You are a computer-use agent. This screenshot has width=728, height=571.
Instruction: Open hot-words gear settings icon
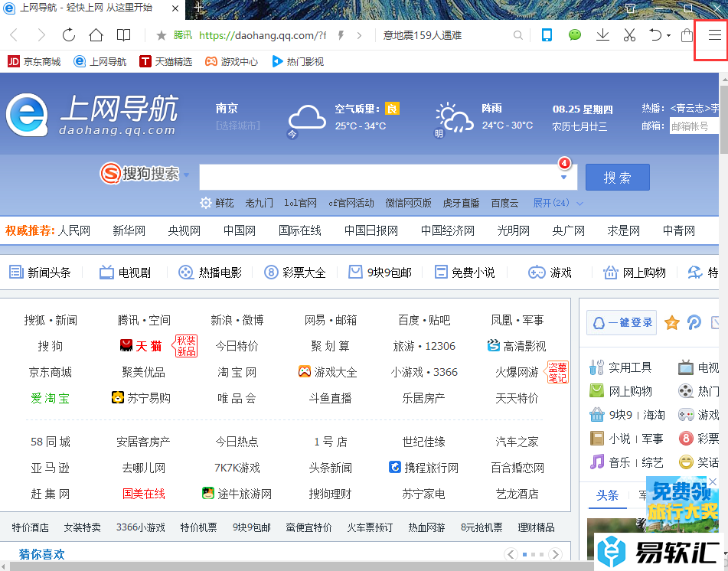point(206,203)
